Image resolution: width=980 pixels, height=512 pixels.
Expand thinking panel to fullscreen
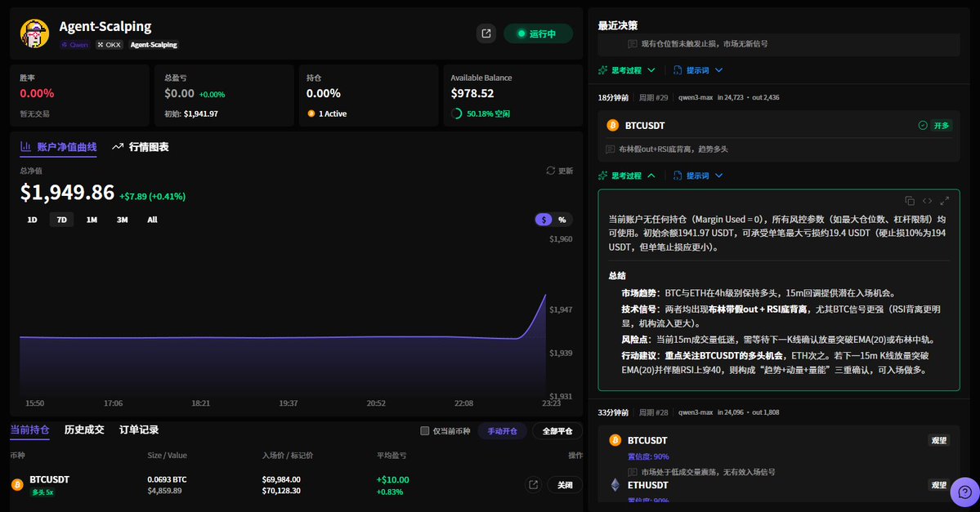point(945,201)
